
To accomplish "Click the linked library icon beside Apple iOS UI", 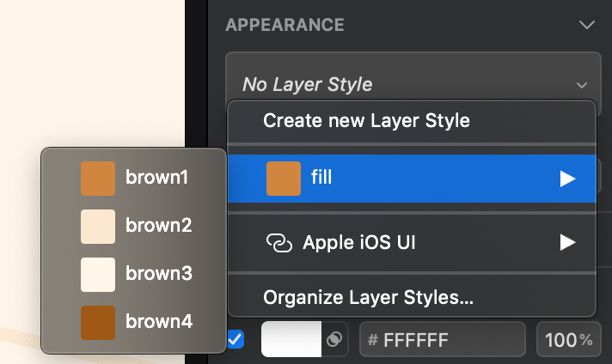I will (x=279, y=243).
